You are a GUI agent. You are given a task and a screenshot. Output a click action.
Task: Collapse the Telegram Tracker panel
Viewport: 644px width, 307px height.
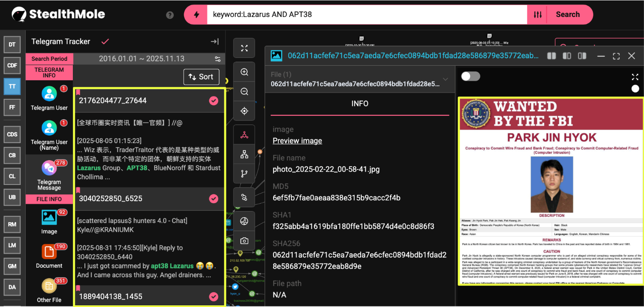[214, 41]
